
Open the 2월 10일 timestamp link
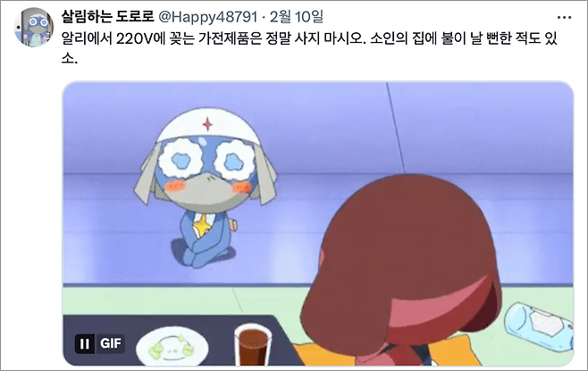point(297,17)
